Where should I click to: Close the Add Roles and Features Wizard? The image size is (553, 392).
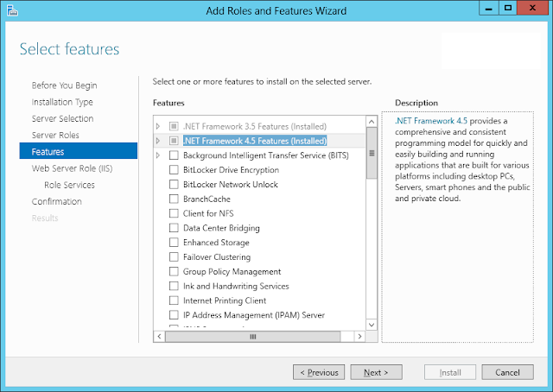[x=532, y=9]
